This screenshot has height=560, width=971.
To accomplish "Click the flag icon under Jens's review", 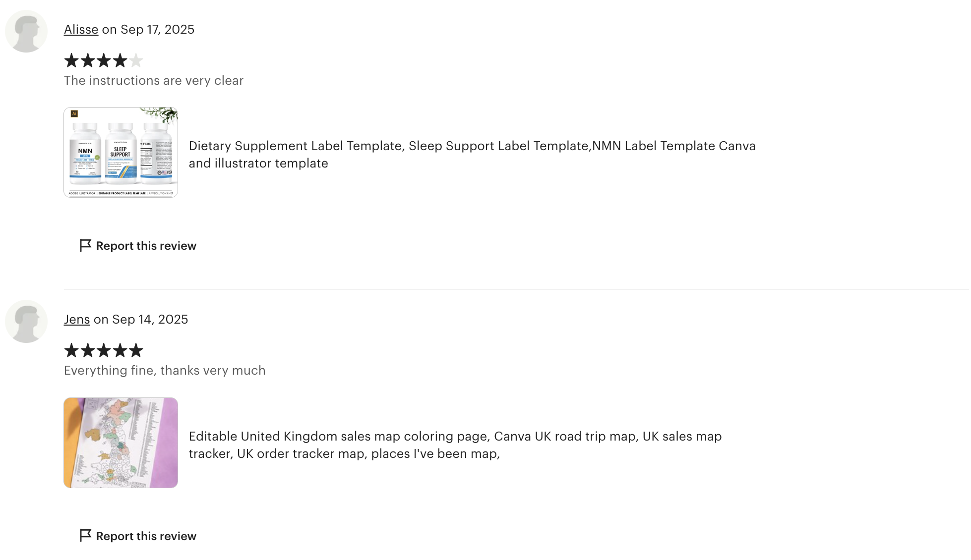I will click(x=85, y=535).
